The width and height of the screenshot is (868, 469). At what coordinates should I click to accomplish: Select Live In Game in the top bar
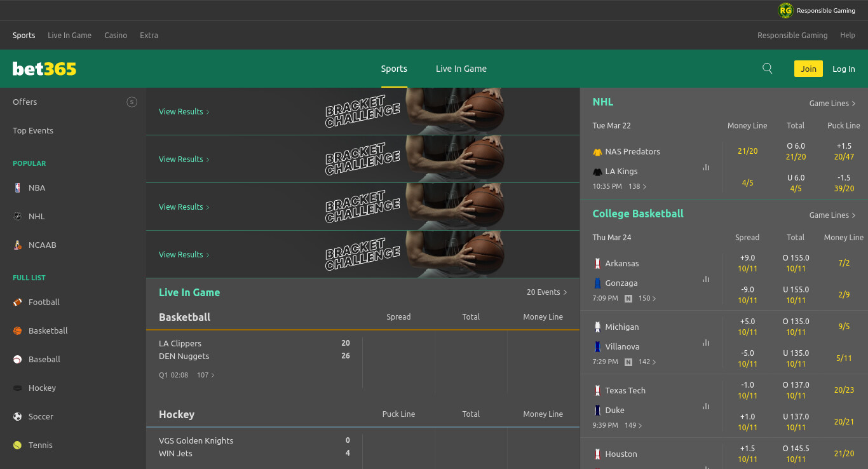69,35
